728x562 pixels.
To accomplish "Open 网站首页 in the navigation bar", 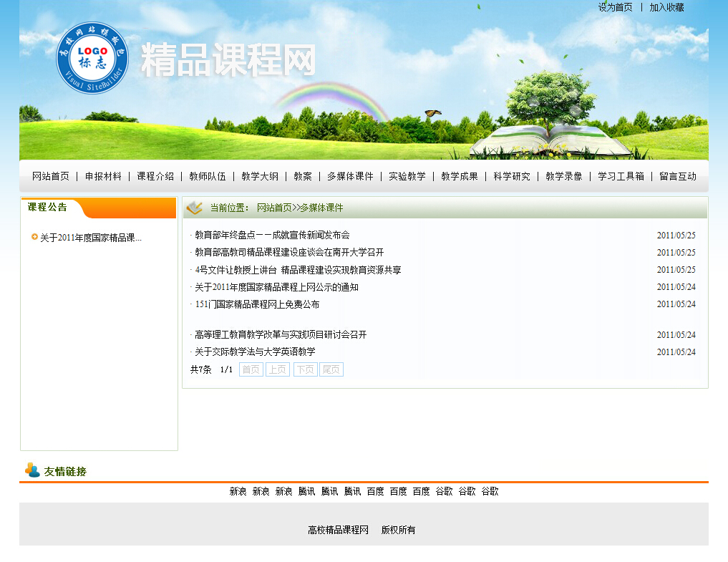I will 51,176.
